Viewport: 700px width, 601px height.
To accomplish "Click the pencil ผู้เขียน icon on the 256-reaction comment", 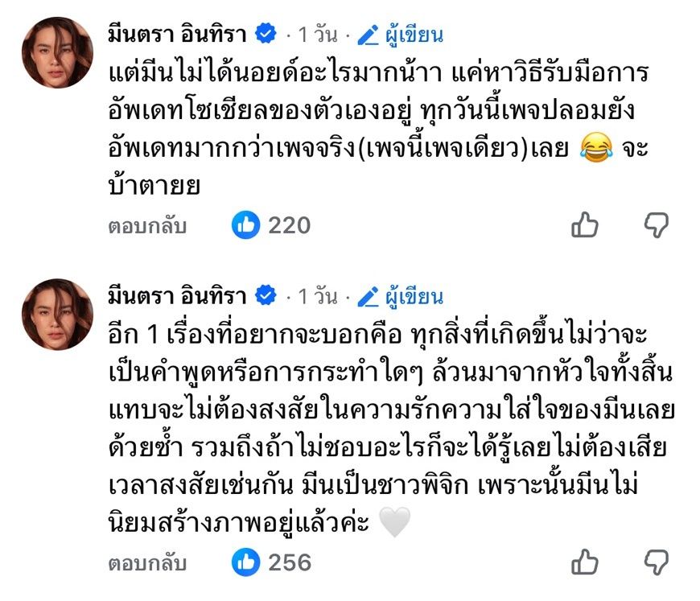I will 369,297.
